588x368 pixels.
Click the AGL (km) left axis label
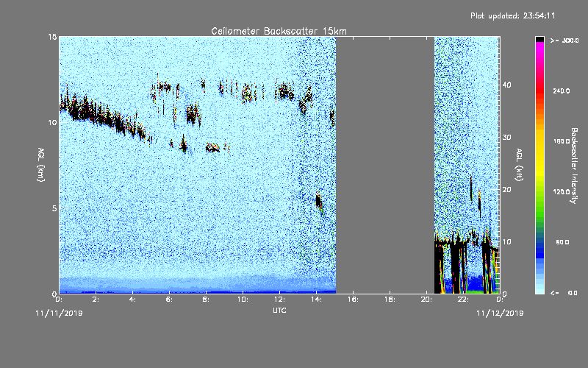pyautogui.click(x=40, y=164)
